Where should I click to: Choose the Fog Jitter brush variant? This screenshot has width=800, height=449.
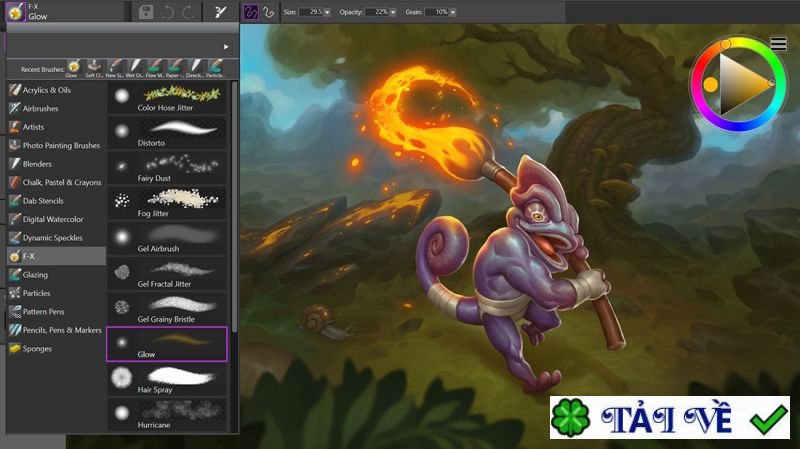167,204
